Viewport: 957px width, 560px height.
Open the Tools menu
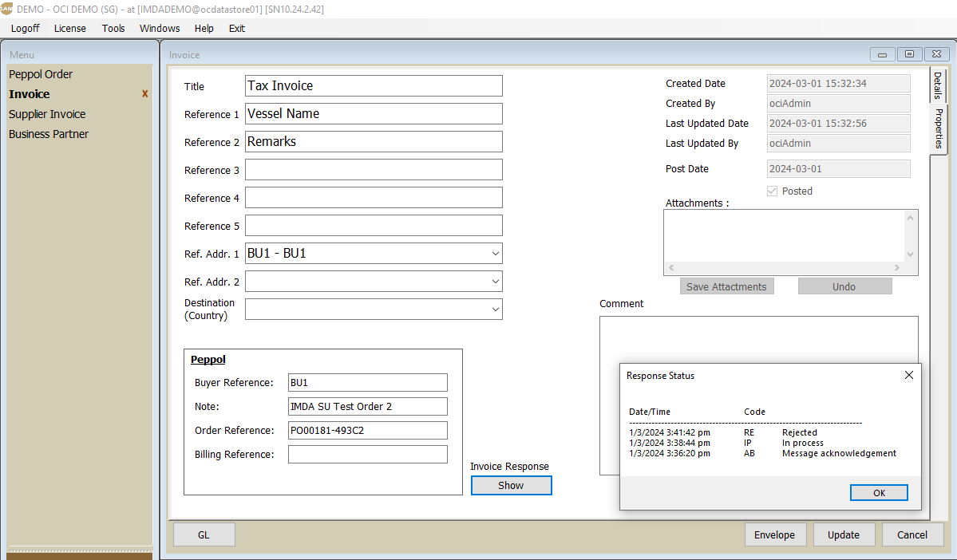click(113, 28)
